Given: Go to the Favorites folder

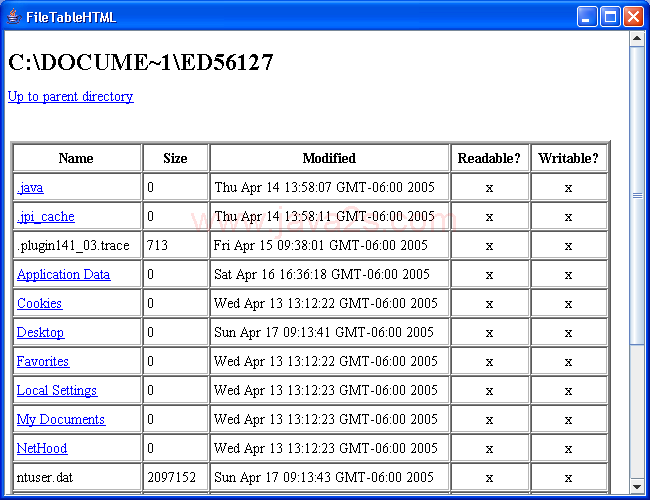Looking at the screenshot, I should (x=43, y=362).
